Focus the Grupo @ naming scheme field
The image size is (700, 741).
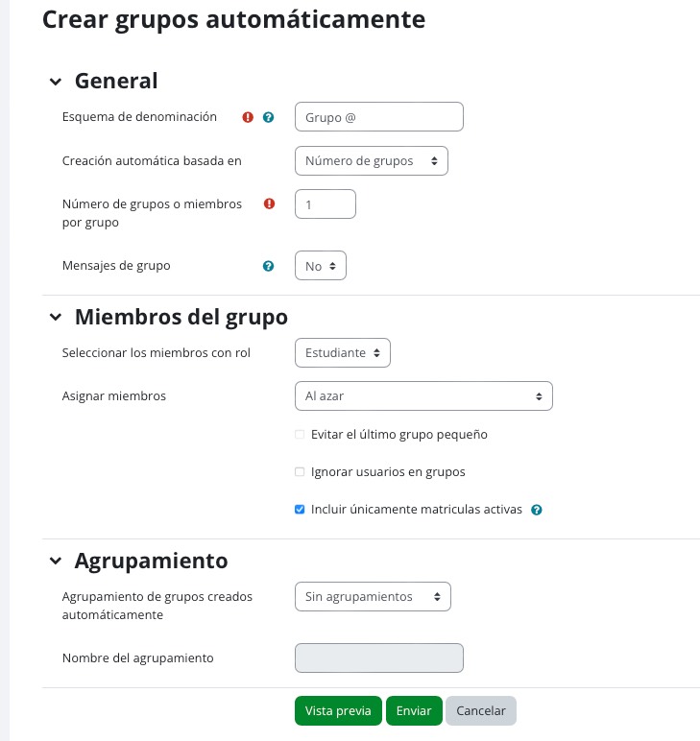click(x=379, y=117)
